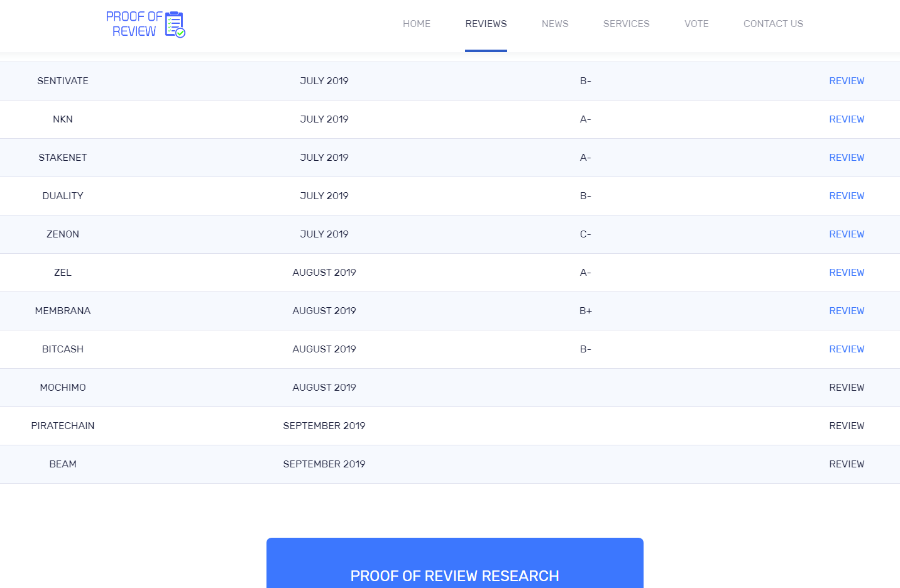Click the AUGUST 2019 date for Zel
Screen dimensions: 900x588
[324, 273]
